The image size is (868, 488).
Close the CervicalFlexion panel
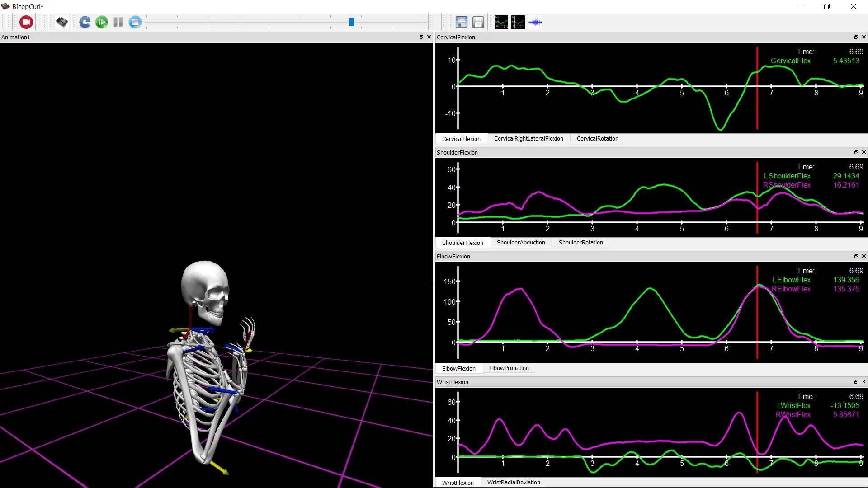coord(864,37)
